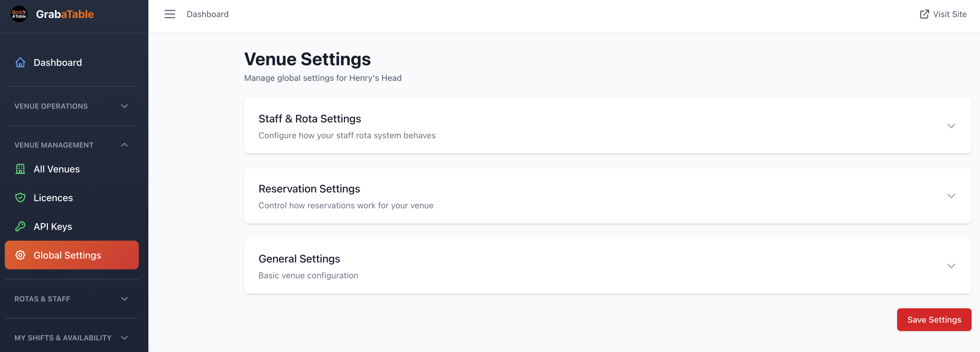The image size is (980, 352).
Task: Expand the General Settings section
Action: click(952, 266)
